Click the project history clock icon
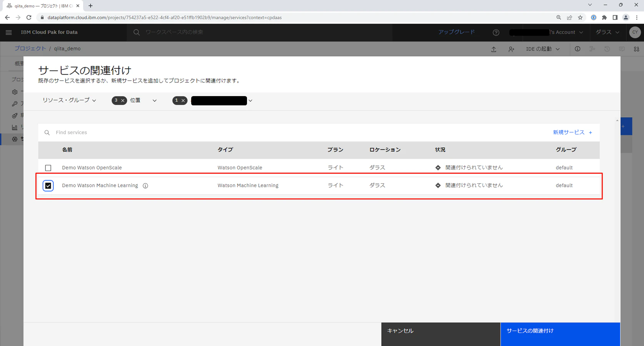644x346 pixels. click(607, 49)
